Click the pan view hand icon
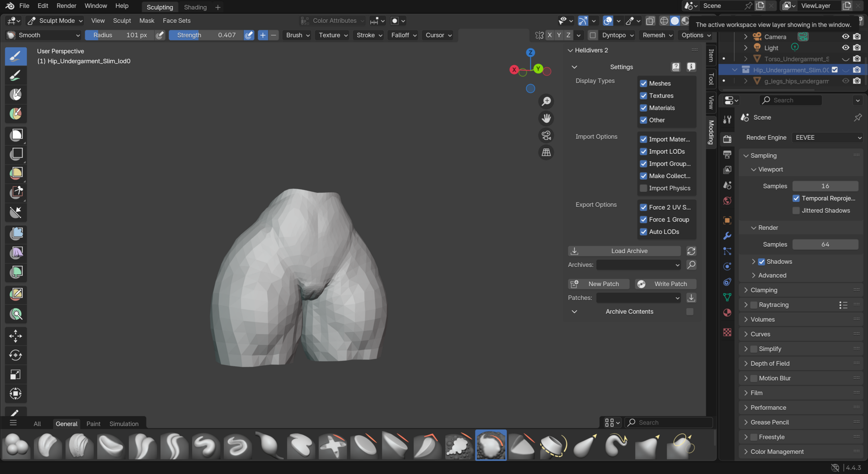868x474 pixels. pos(547,118)
